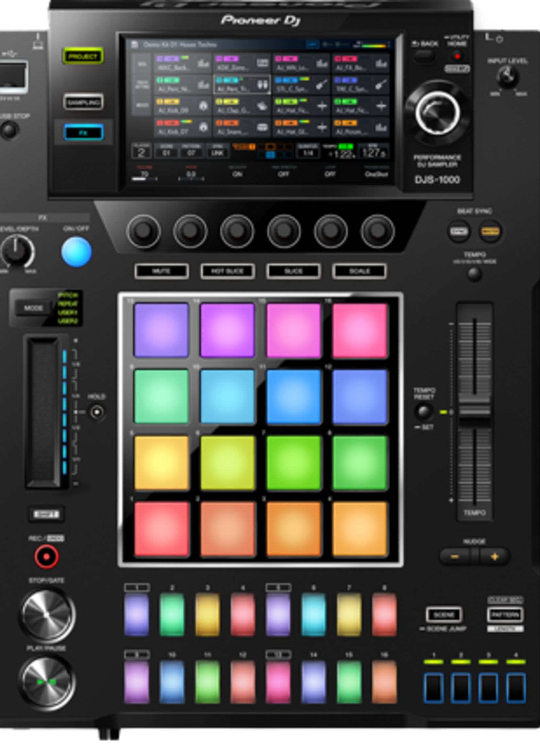Switch pad mode to SCALE
Image resolution: width=540 pixels, height=756 pixels.
360,271
